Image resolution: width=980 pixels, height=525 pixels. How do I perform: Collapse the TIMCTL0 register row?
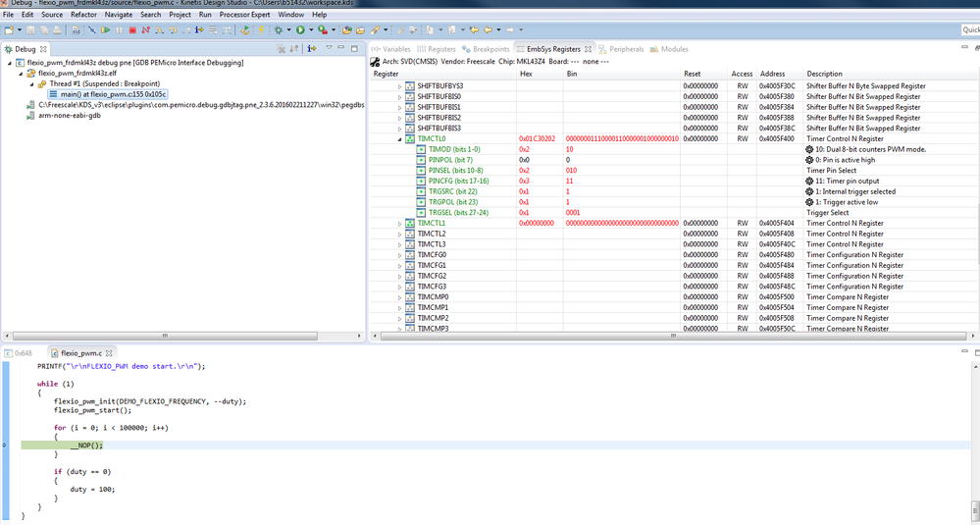[400, 139]
